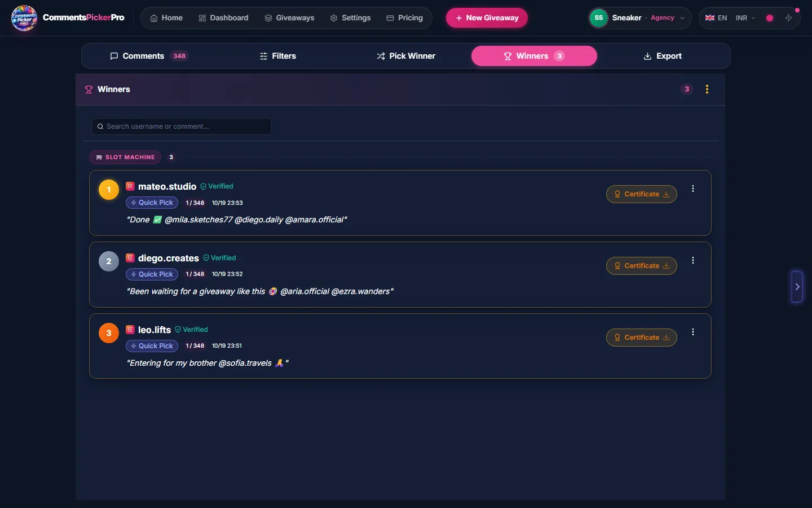Click Instagram icon beside leo.lifts

point(130,329)
